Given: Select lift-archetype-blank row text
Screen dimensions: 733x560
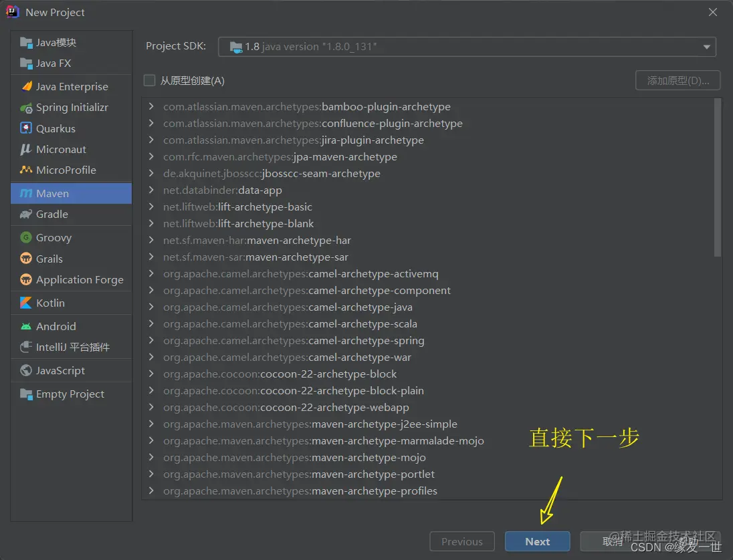Looking at the screenshot, I should (x=238, y=224).
